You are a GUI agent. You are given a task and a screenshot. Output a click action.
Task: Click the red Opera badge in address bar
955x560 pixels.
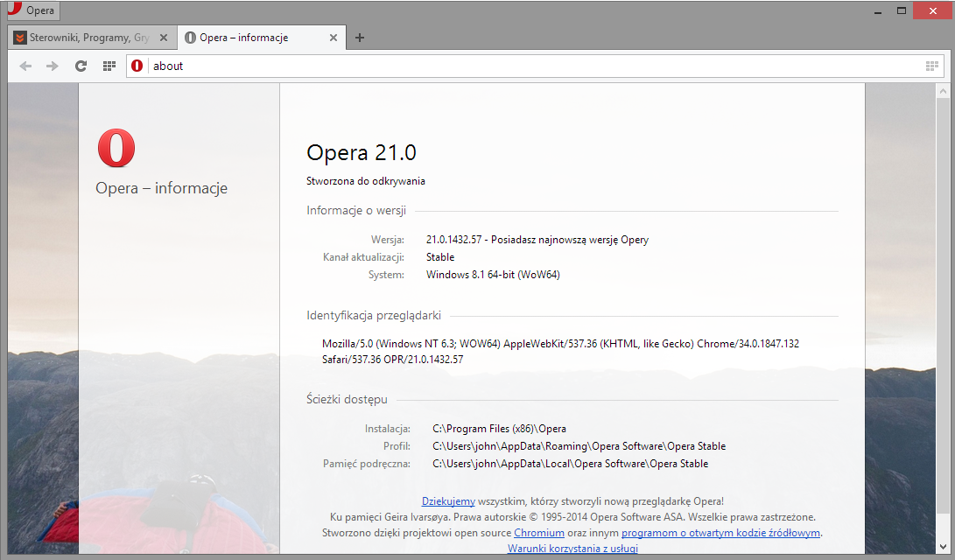(137, 66)
